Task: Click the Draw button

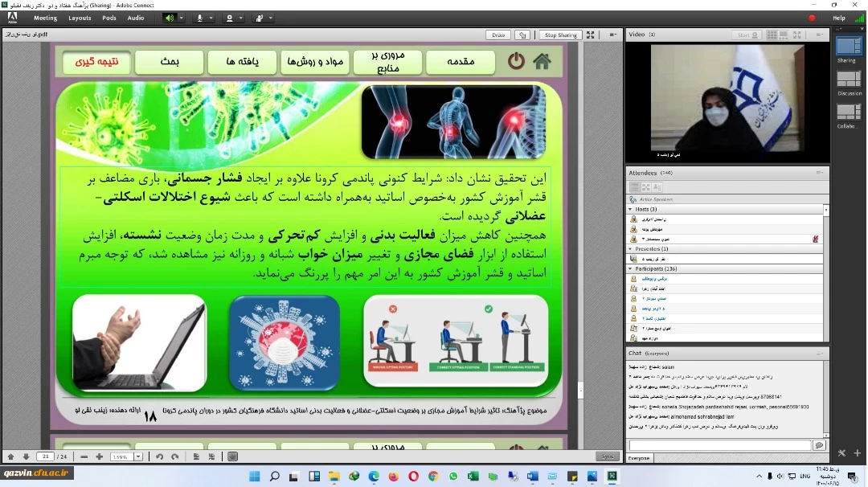Action: coord(498,35)
